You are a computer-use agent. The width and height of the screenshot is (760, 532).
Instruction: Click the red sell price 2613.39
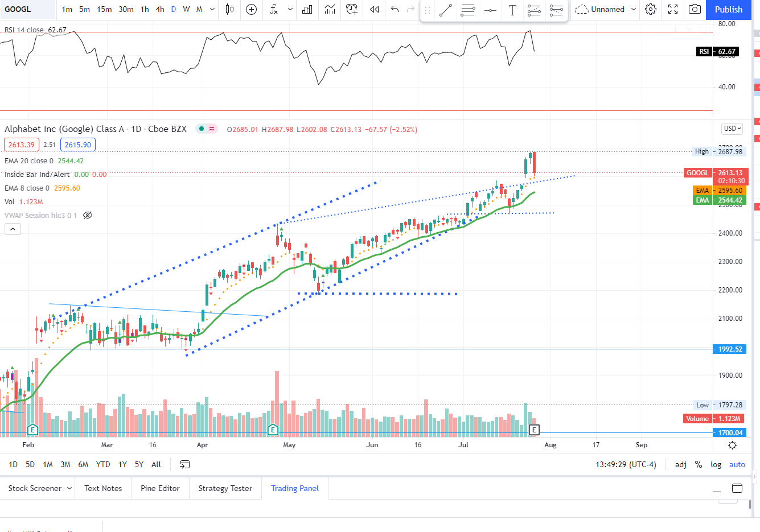coord(22,145)
